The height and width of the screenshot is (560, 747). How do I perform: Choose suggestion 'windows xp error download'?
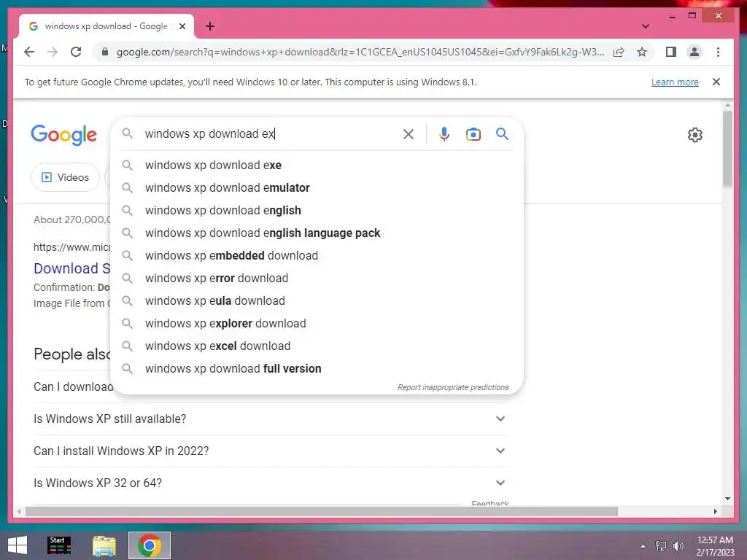point(317,278)
